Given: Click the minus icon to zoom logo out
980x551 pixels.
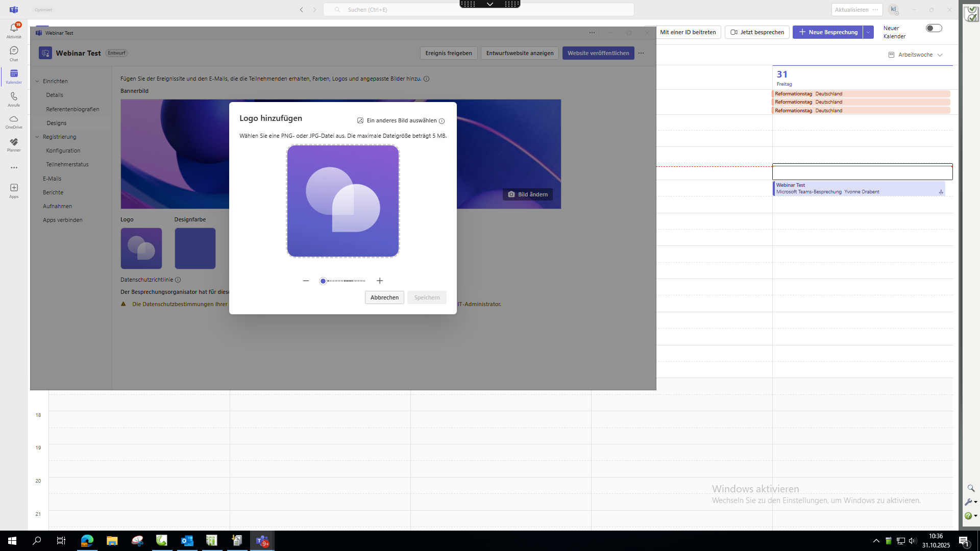Looking at the screenshot, I should (x=306, y=281).
